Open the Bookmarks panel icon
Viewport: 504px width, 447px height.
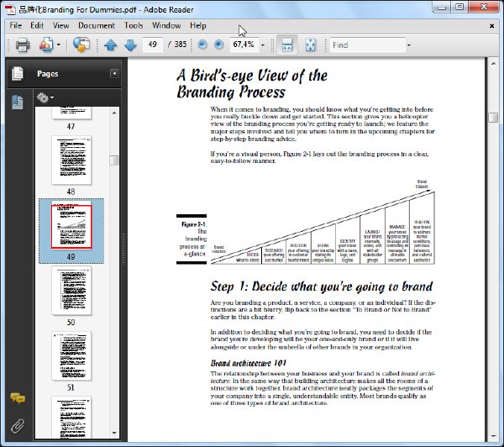pyautogui.click(x=18, y=103)
